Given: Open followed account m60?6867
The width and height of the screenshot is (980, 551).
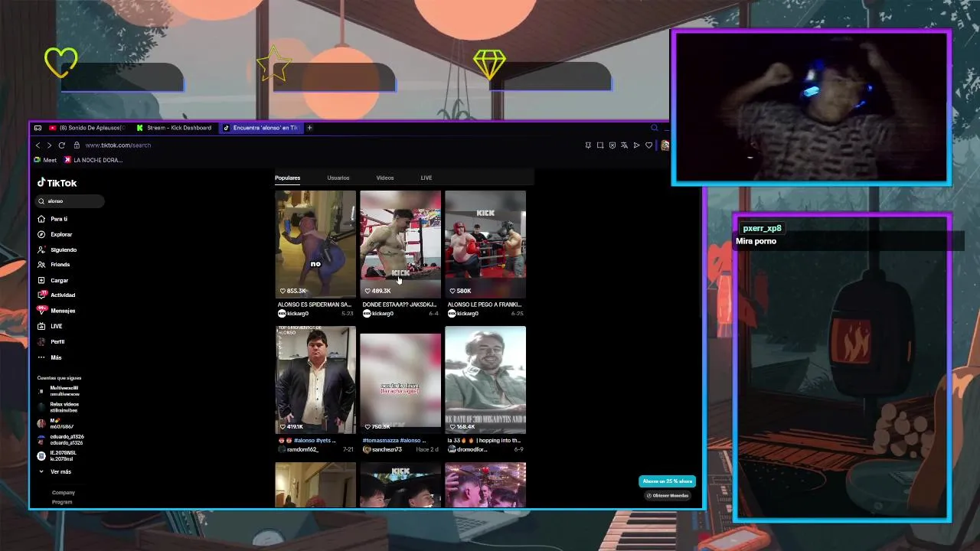Looking at the screenshot, I should click(x=56, y=423).
